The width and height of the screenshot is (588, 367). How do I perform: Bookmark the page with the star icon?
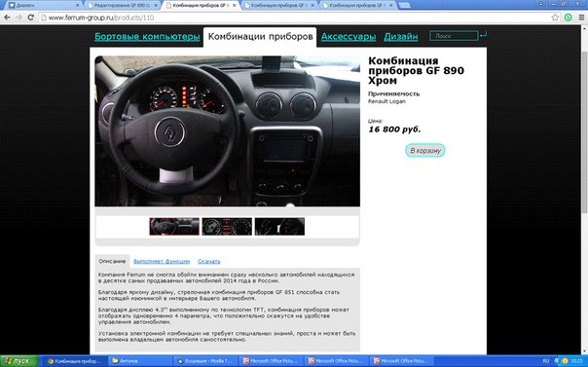(555, 18)
